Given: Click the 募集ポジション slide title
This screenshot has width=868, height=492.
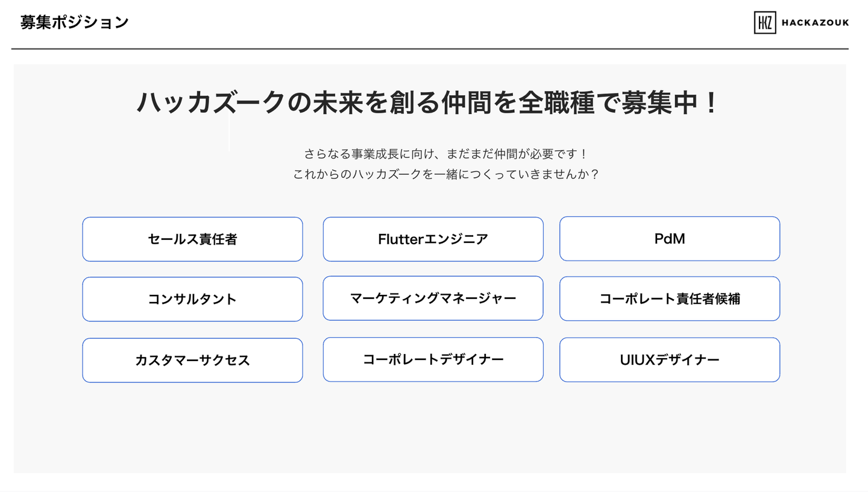Looking at the screenshot, I should pyautogui.click(x=74, y=22).
